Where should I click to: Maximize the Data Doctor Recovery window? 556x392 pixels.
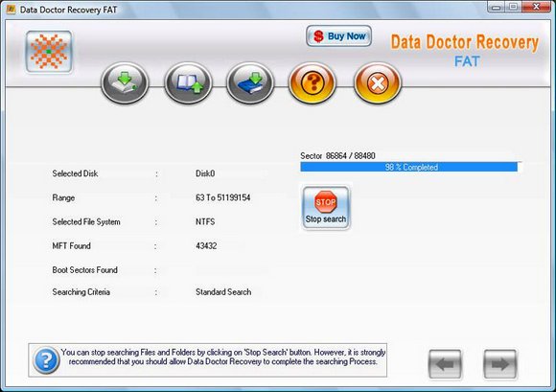point(513,7)
